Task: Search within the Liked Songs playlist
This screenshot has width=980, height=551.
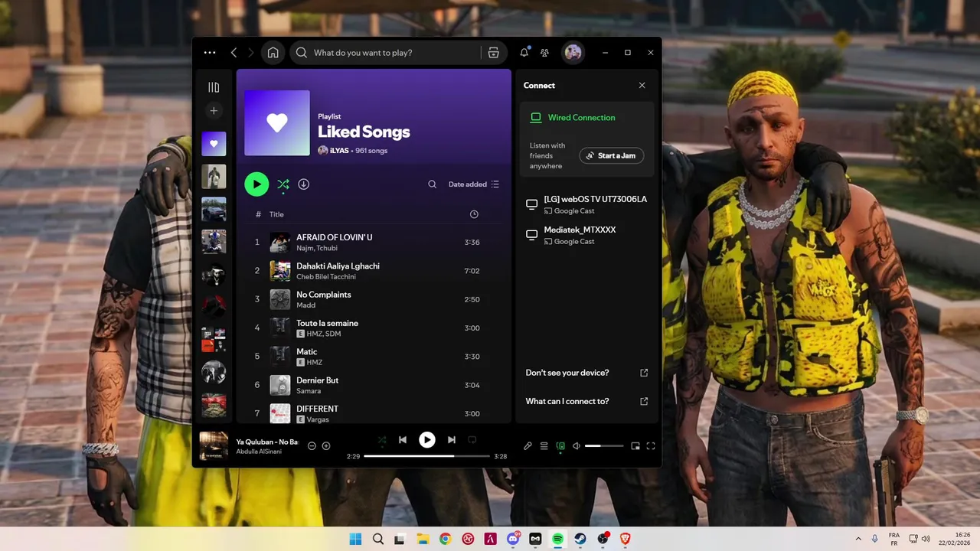Action: [x=432, y=184]
